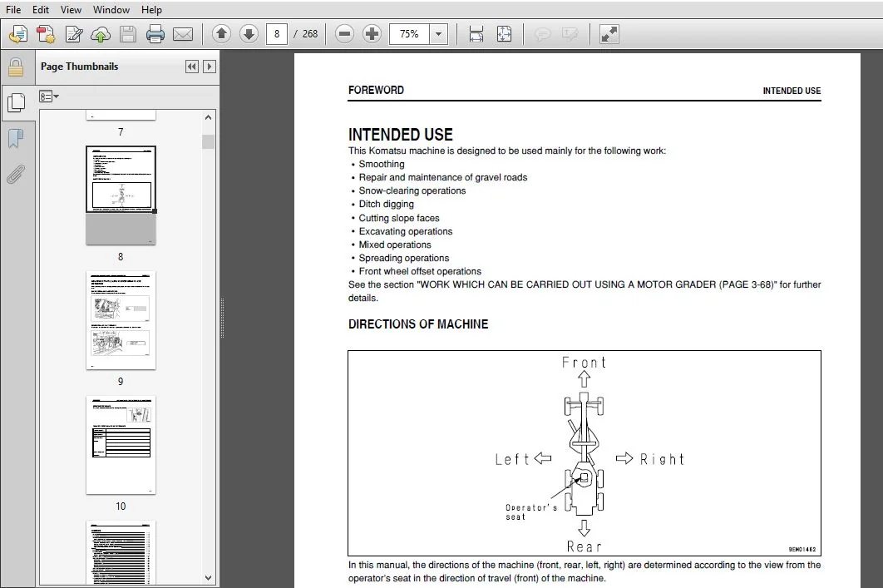Go to previous page with up arrow

pyautogui.click(x=221, y=34)
